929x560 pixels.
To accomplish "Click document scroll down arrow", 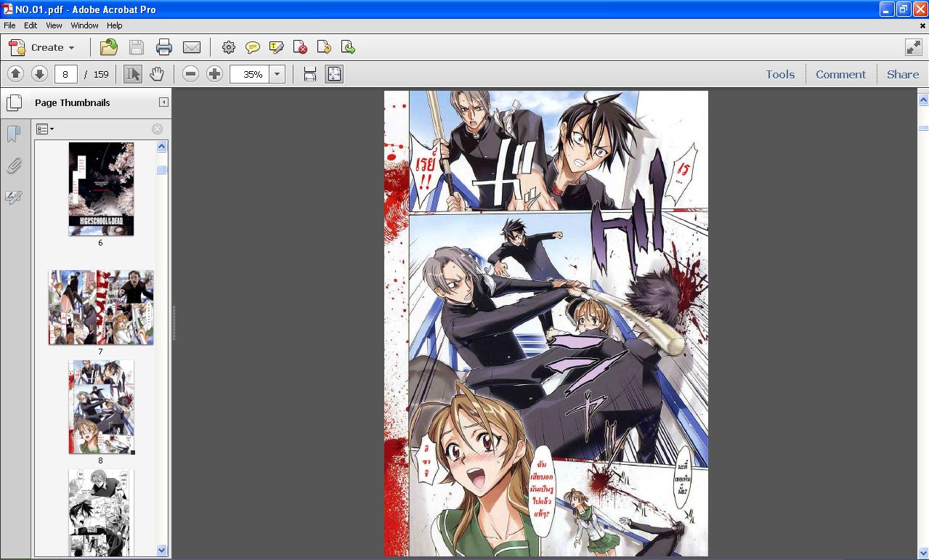I will pos(923,553).
